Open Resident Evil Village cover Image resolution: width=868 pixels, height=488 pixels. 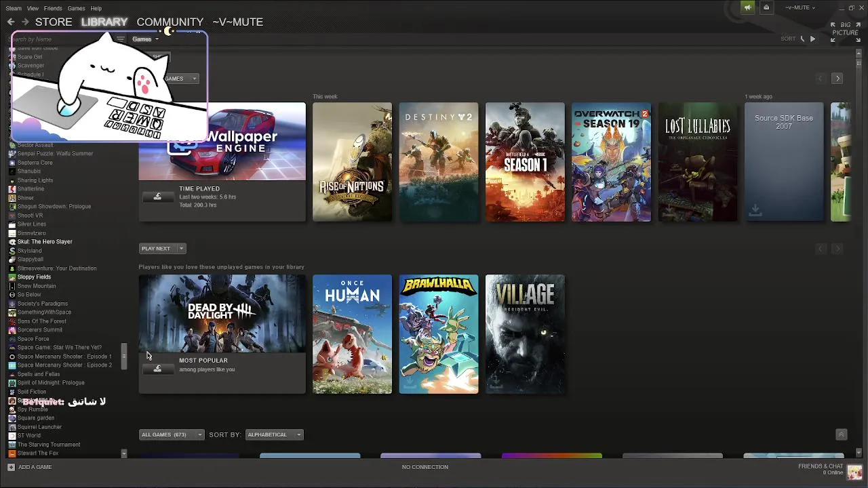coord(525,334)
